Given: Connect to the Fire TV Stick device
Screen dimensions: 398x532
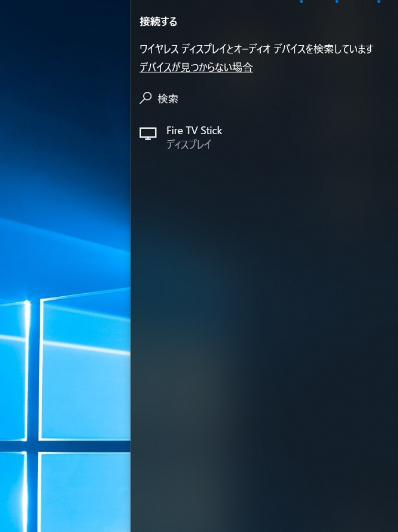Looking at the screenshot, I should coord(194,137).
